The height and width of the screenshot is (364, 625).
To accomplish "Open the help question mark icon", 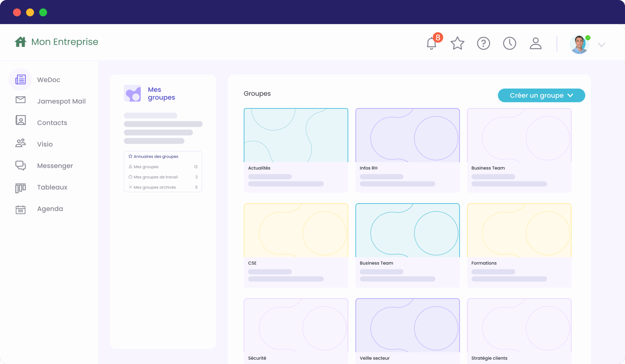I will (483, 44).
